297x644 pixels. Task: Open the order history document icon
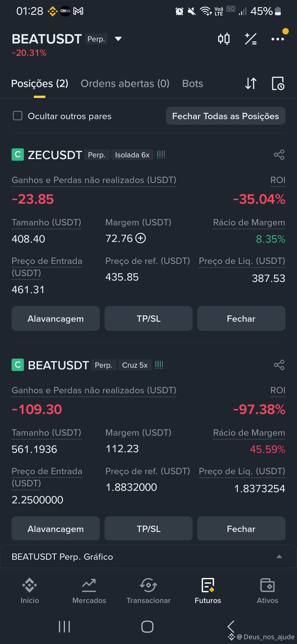tap(278, 83)
